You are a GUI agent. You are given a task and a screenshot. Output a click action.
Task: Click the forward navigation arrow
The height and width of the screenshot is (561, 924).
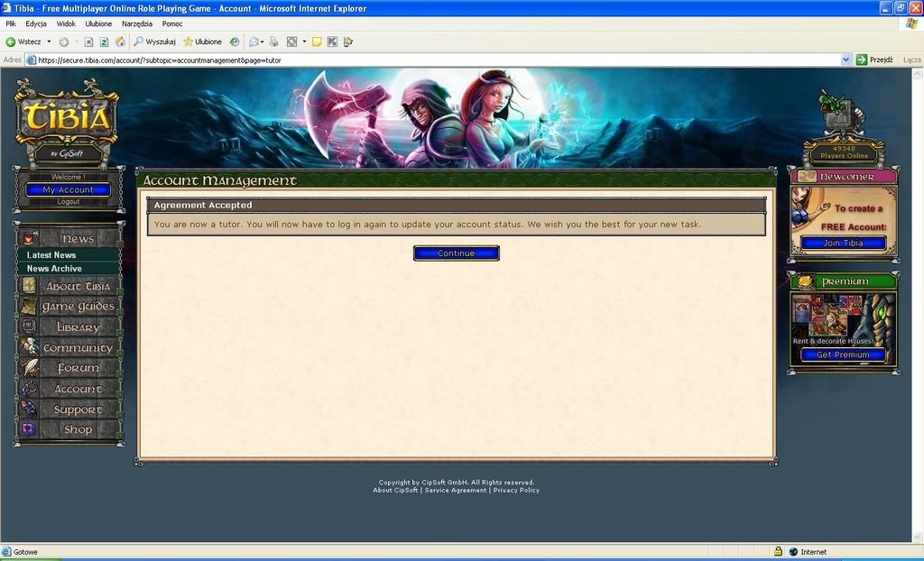(64, 41)
